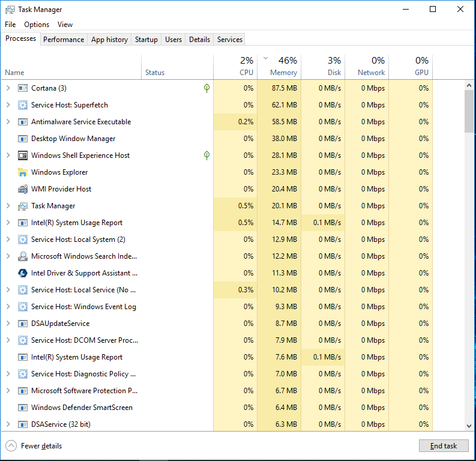The height and width of the screenshot is (461, 476).
Task: Click the Service Host: Diagnostic Policy gear icon
Action: coord(22,374)
